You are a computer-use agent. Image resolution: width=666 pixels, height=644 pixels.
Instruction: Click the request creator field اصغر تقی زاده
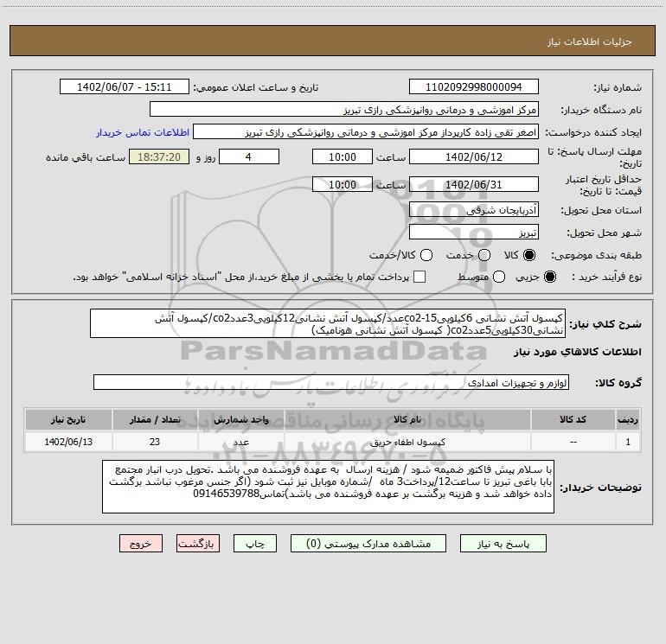pyautogui.click(x=366, y=132)
